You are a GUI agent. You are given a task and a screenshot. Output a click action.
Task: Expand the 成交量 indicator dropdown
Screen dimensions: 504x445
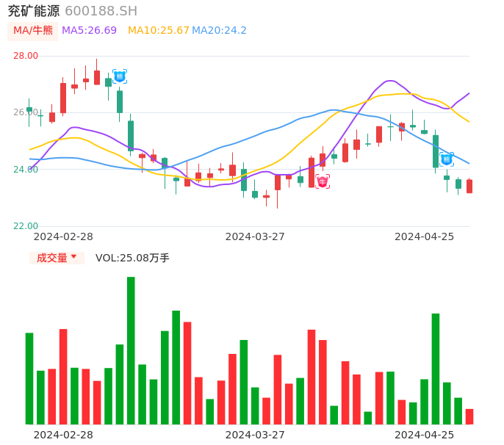click(x=57, y=258)
